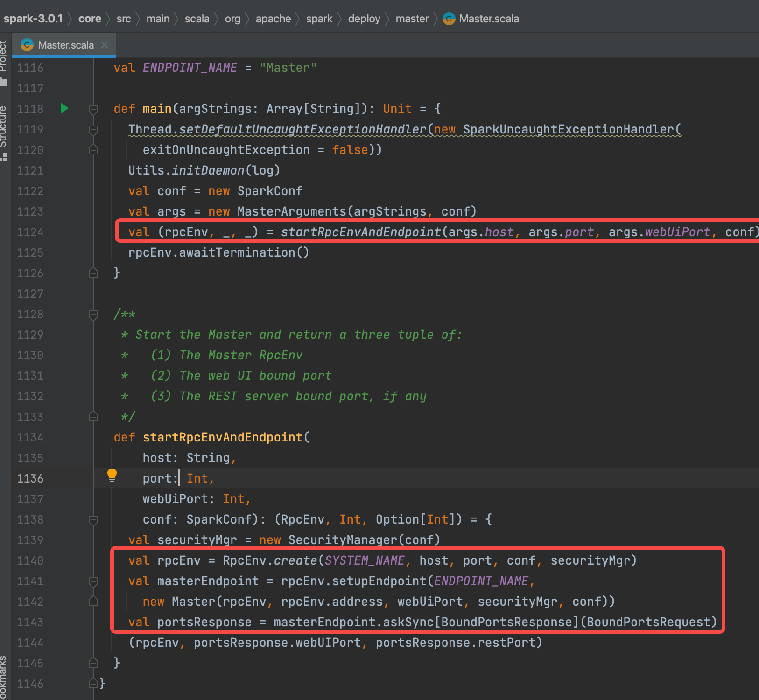
Task: Click Option[Int] return type on line 1138
Action: click(415, 519)
